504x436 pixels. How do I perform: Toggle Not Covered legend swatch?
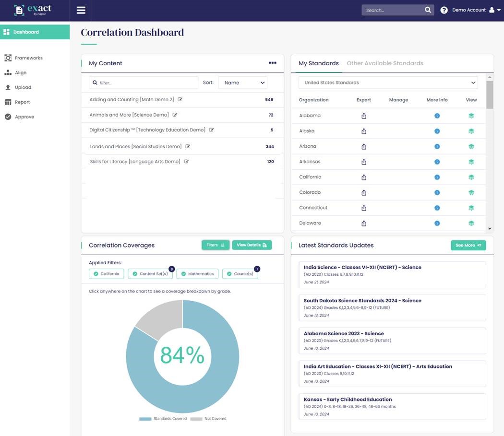196,419
